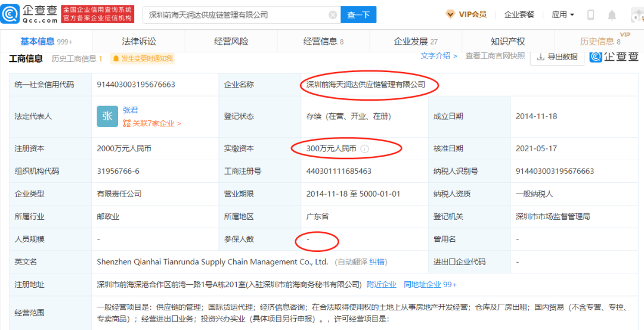Click the mobile phone icon in header
644x330 pixels.
tap(590, 15)
